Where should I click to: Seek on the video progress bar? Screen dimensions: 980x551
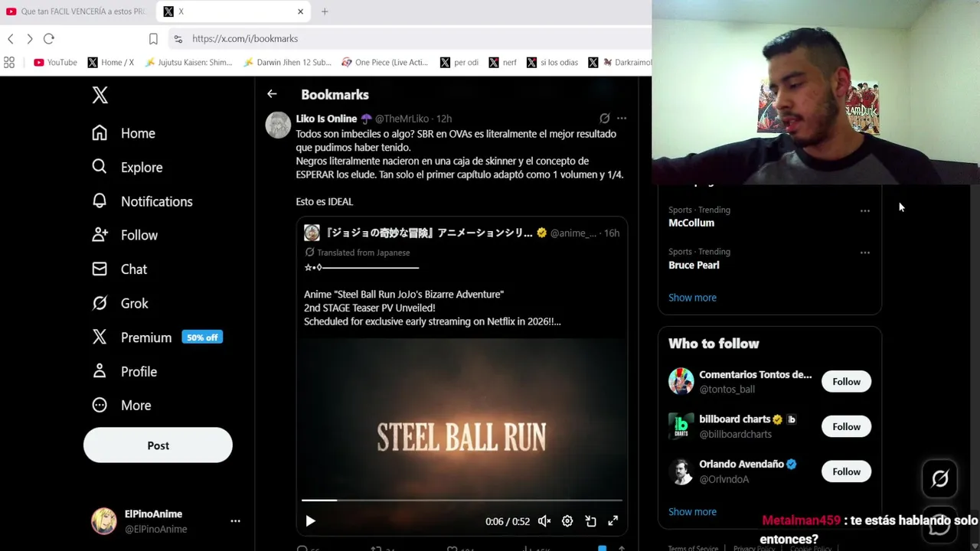(x=462, y=500)
